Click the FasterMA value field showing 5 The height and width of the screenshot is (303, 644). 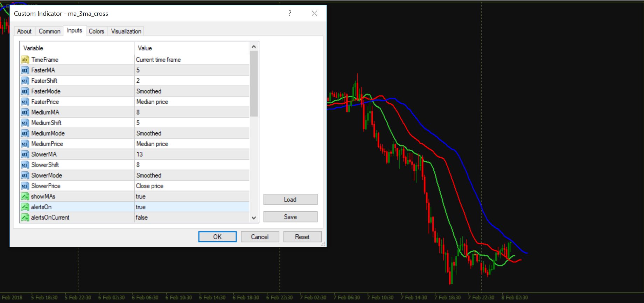pos(192,70)
